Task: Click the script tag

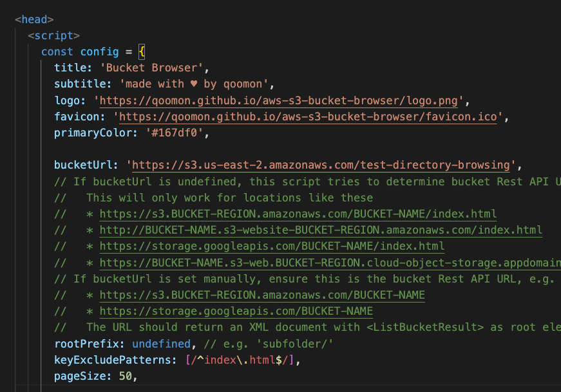Action: (54, 35)
